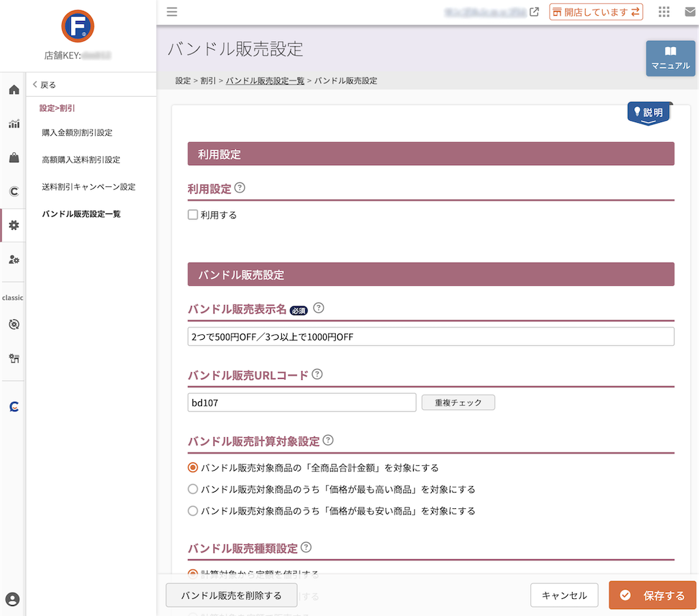The height and width of the screenshot is (616, 699).
Task: Click キャンセル button
Action: [x=564, y=596]
